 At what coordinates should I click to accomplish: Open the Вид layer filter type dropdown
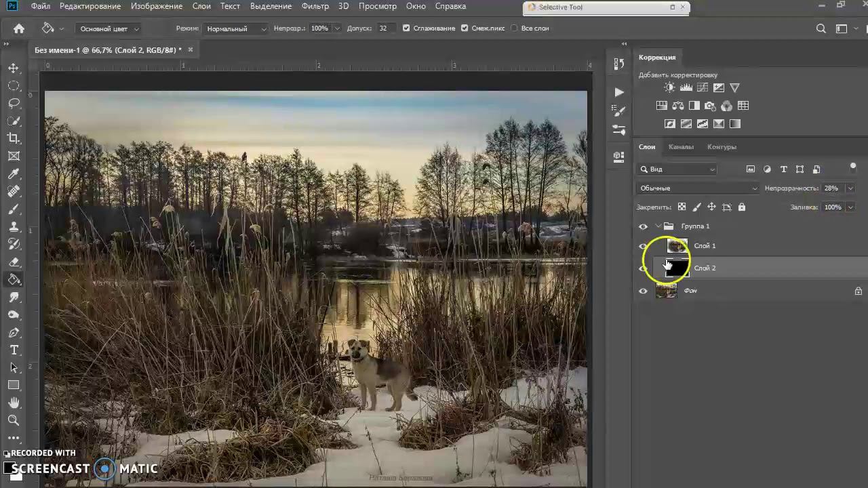[x=677, y=169]
